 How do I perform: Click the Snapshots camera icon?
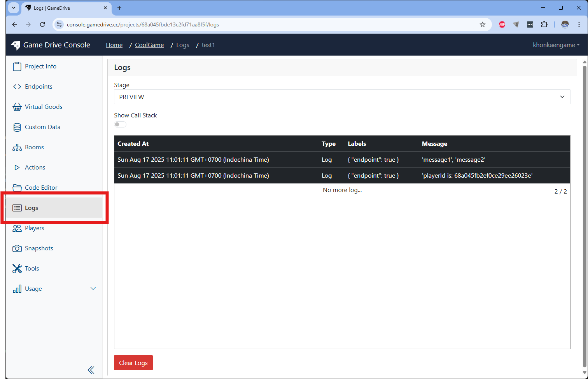click(17, 248)
